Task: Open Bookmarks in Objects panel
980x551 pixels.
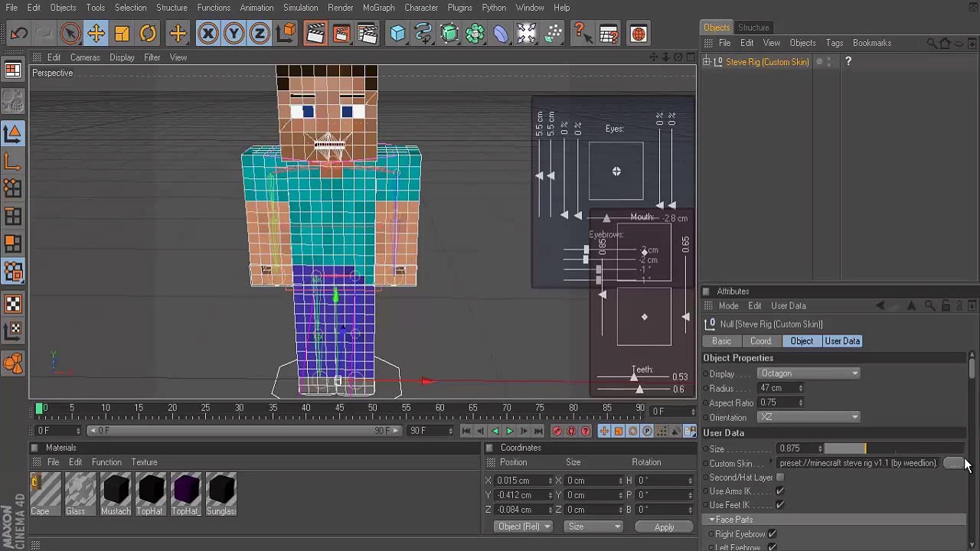Action: 872,44
